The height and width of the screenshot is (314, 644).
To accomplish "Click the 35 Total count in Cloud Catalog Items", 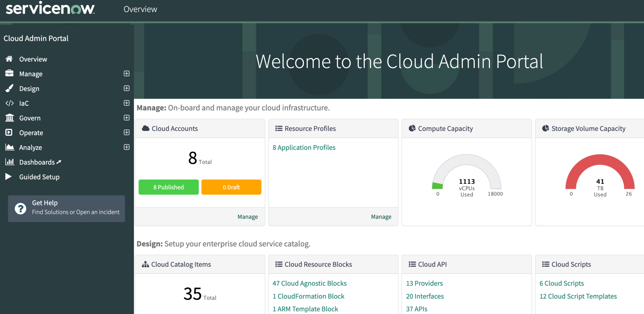I will coord(200,294).
